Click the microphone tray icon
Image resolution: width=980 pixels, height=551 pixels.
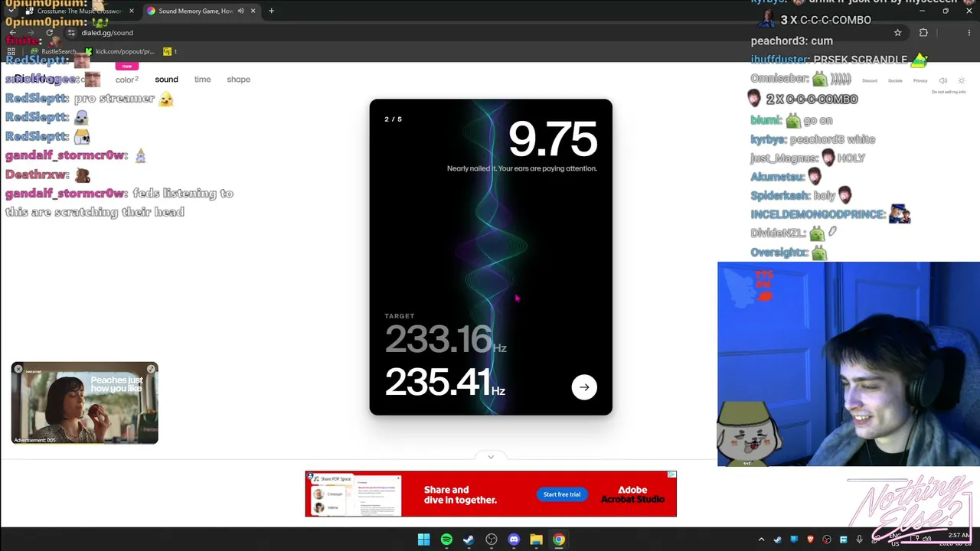point(860,540)
